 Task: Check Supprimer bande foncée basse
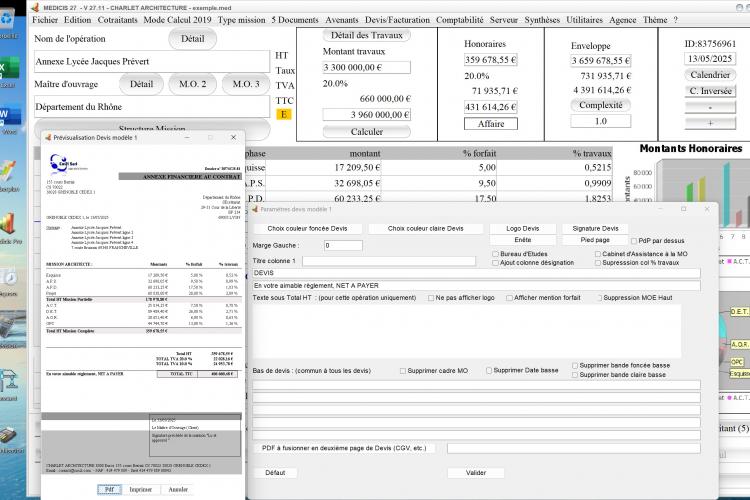click(x=575, y=366)
